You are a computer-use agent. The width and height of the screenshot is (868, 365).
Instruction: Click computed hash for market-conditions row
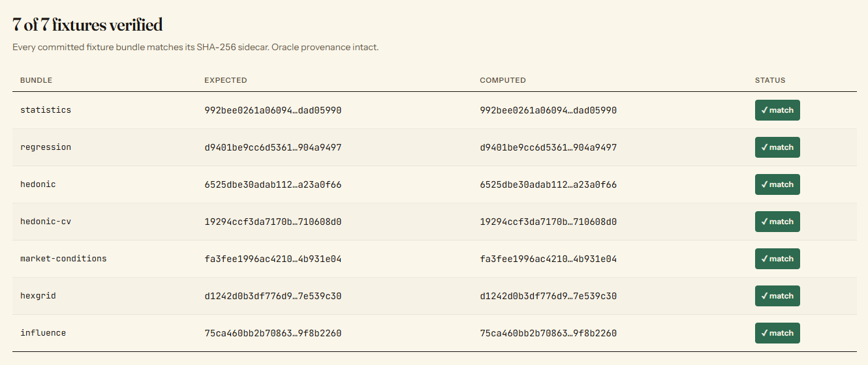tap(548, 259)
